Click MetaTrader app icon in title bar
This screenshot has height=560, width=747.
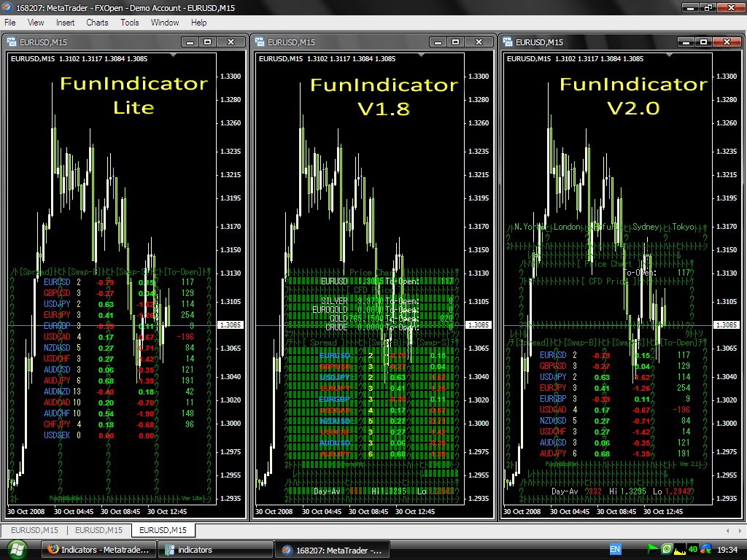pyautogui.click(x=7, y=7)
